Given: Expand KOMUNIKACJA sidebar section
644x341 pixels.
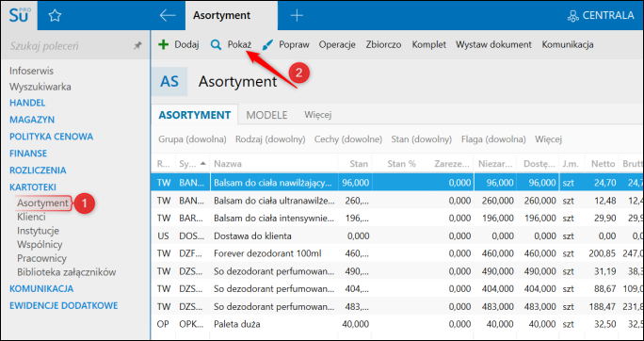Looking at the screenshot, I should coord(41,288).
